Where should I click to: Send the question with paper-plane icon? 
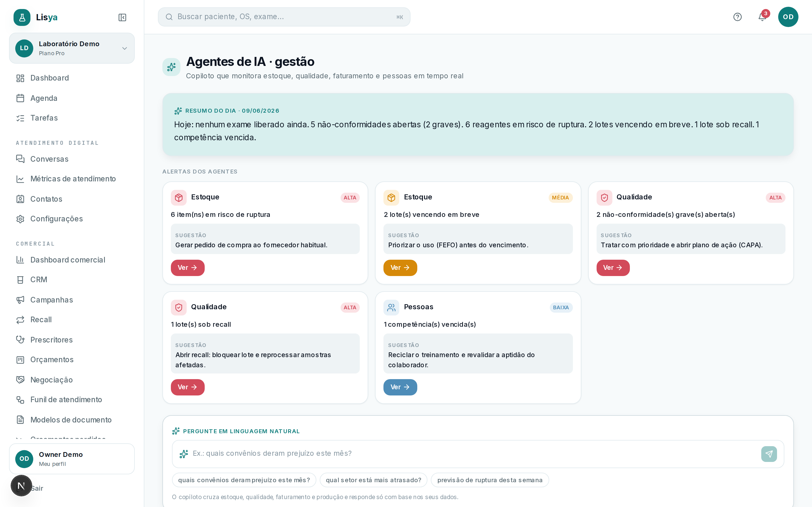point(769,454)
